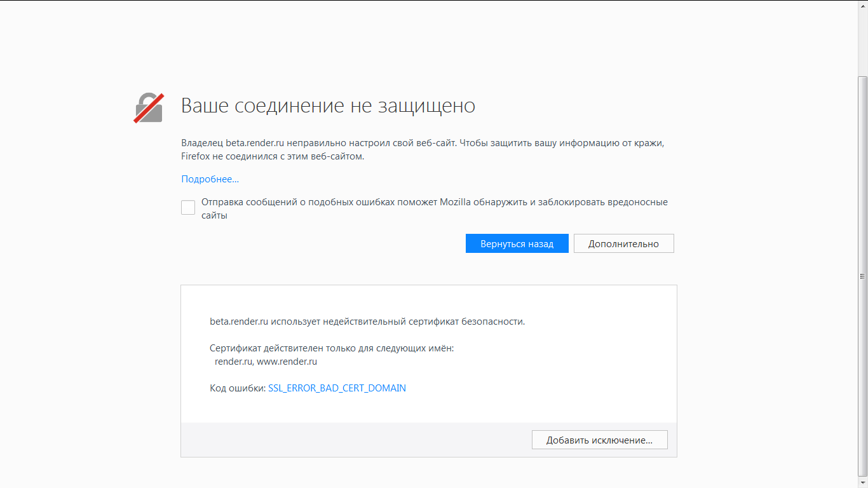Click the crossed-out padlock warning icon
Image resolution: width=868 pixels, height=488 pixels.
click(149, 108)
